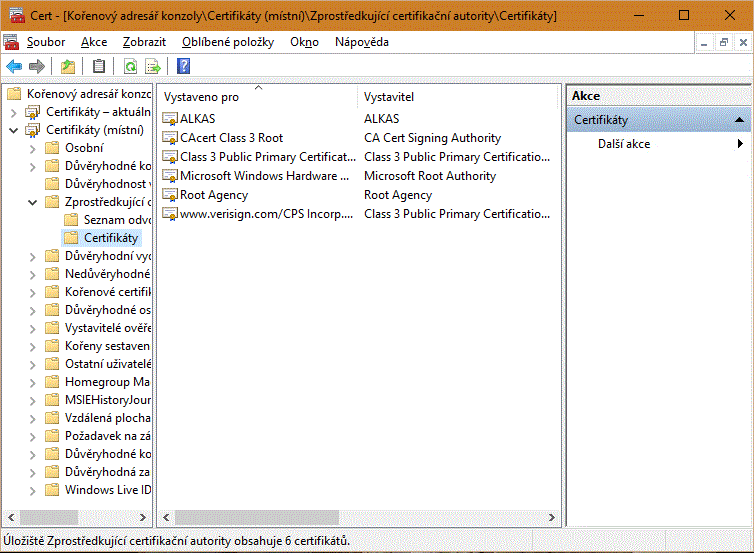The image size is (754, 553).
Task: Collapse the Zprostředkující certification authorities node
Action: tap(33, 202)
